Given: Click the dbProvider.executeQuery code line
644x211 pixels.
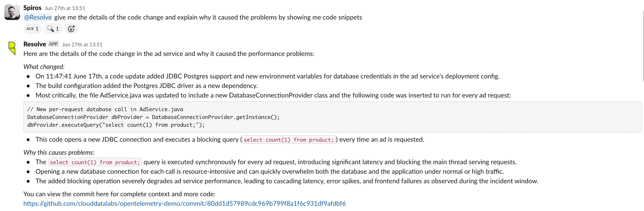Looking at the screenshot, I should [x=116, y=125].
